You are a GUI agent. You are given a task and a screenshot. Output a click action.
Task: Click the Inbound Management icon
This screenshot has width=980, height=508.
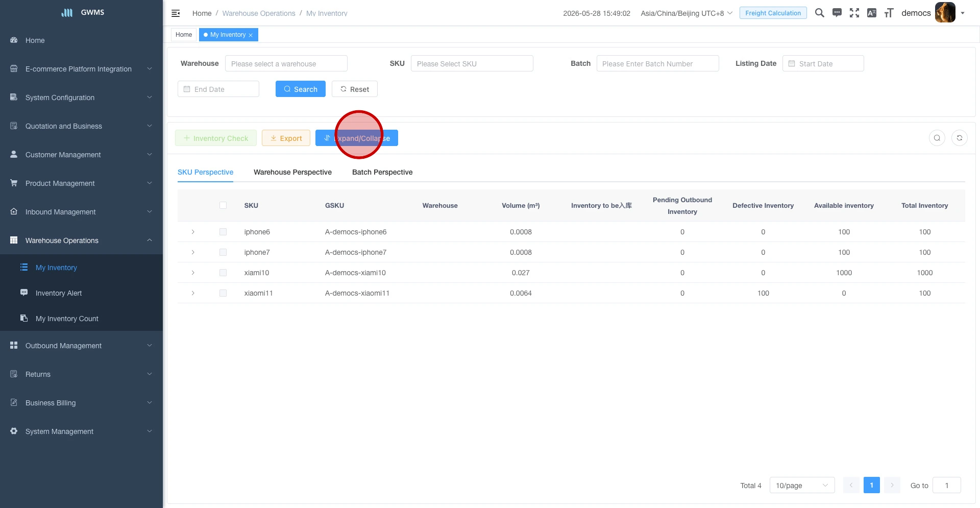pyautogui.click(x=14, y=211)
